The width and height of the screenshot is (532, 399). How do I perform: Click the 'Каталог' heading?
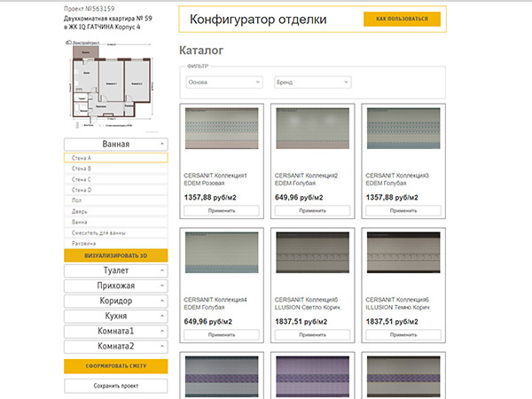(x=201, y=51)
